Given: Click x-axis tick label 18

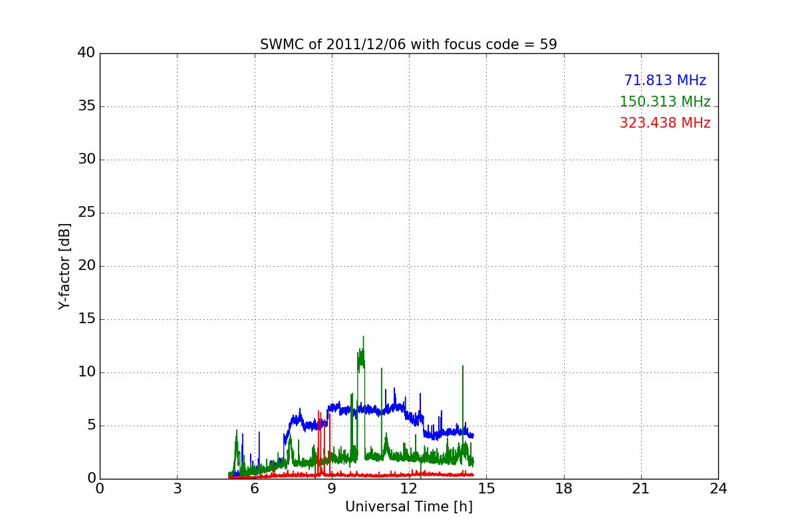Looking at the screenshot, I should click(564, 489).
